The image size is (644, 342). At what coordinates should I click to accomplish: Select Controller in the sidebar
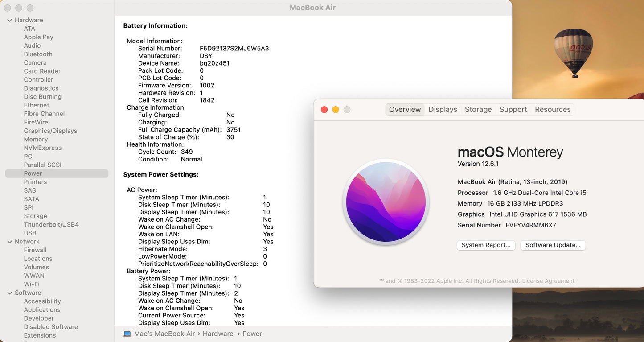(38, 80)
